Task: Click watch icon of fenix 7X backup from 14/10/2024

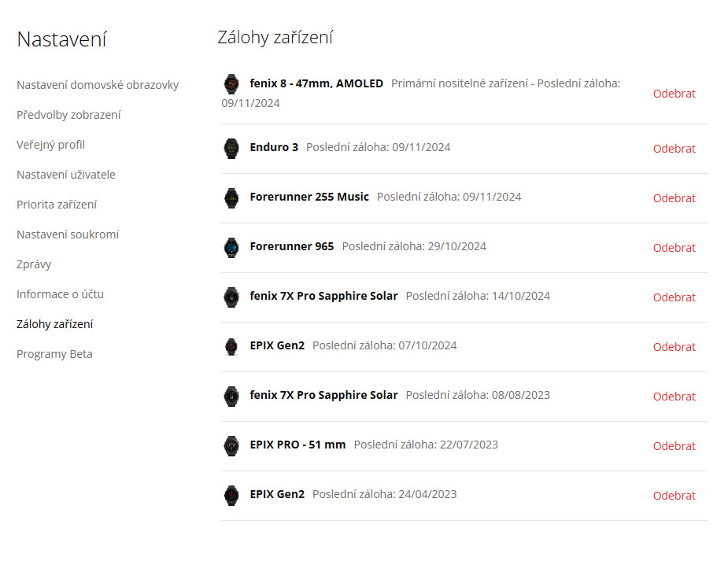Action: point(231,297)
